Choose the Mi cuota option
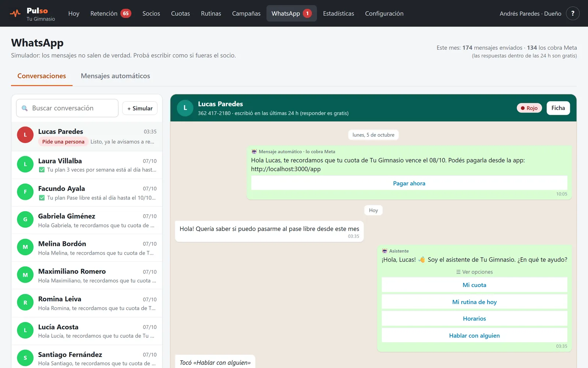The height and width of the screenshot is (368, 588). click(474, 285)
